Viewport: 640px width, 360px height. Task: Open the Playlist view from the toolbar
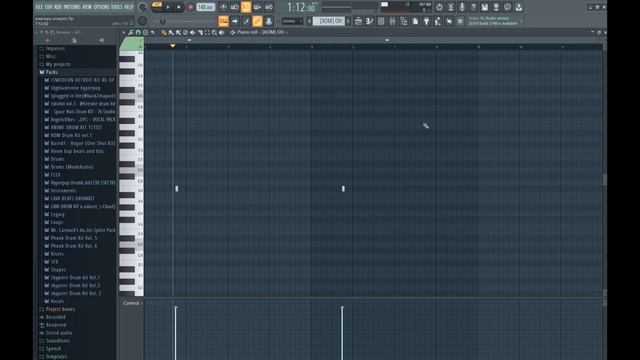point(358,21)
